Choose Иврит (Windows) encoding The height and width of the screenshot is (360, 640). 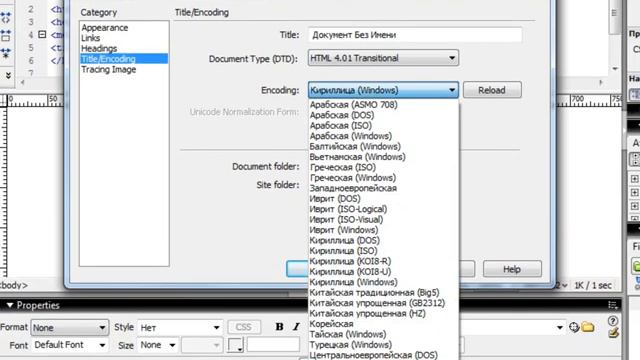384,230
